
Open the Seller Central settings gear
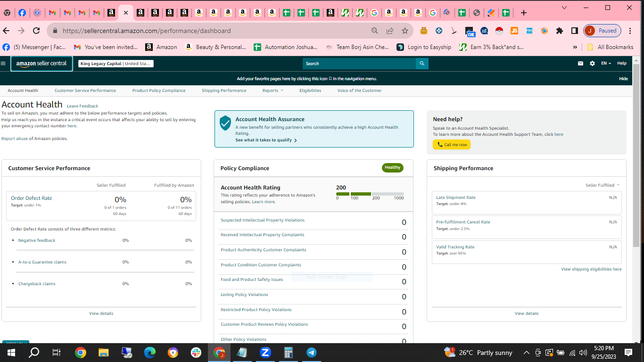click(x=592, y=63)
